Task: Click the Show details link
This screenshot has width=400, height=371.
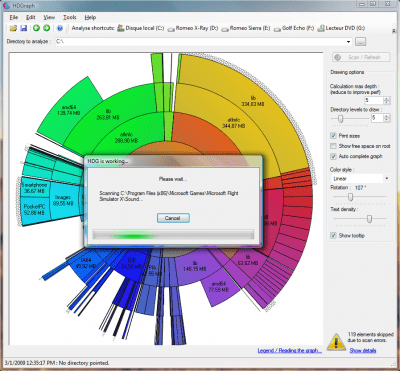Action: [363, 350]
